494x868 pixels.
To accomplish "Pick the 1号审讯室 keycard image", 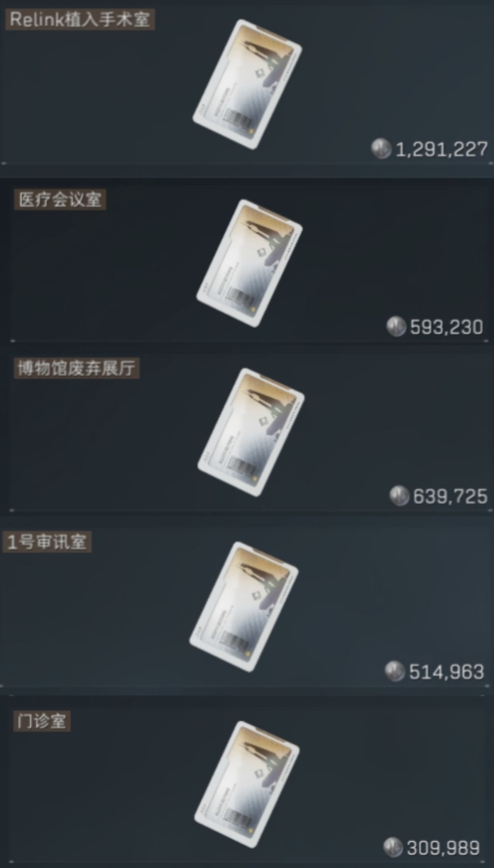I will click(244, 607).
